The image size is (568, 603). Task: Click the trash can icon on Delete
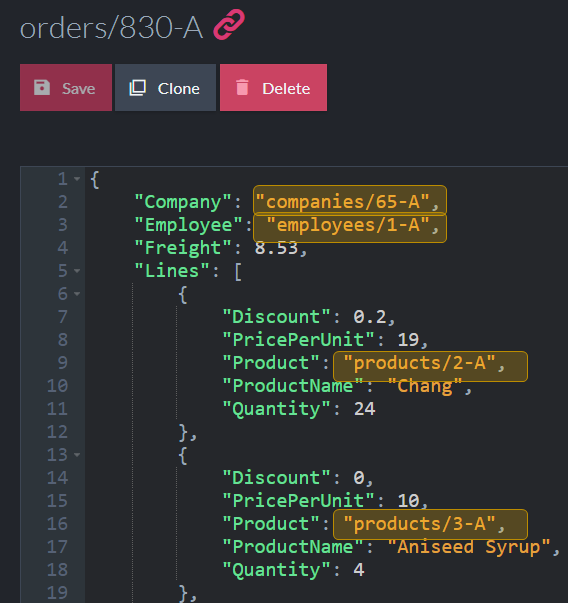point(242,87)
